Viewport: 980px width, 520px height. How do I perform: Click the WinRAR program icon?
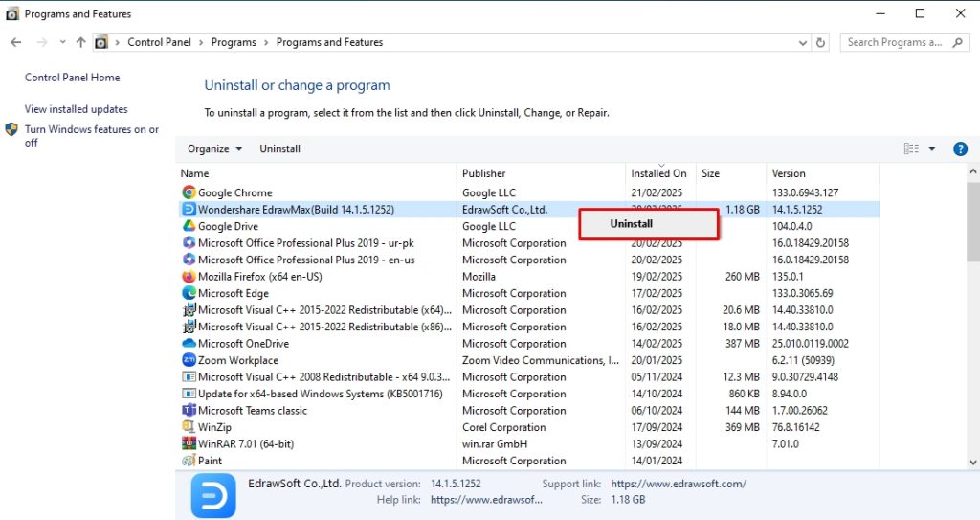[x=189, y=443]
